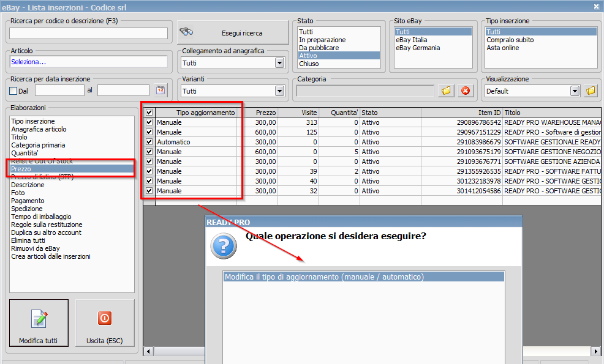This screenshot has width=604, height=364.
Task: Select Chiuso in the Stato list
Action: point(339,64)
